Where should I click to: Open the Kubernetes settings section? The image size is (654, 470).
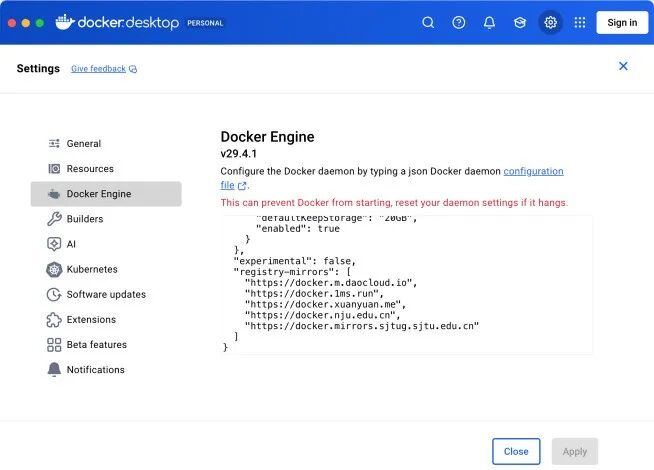point(92,269)
